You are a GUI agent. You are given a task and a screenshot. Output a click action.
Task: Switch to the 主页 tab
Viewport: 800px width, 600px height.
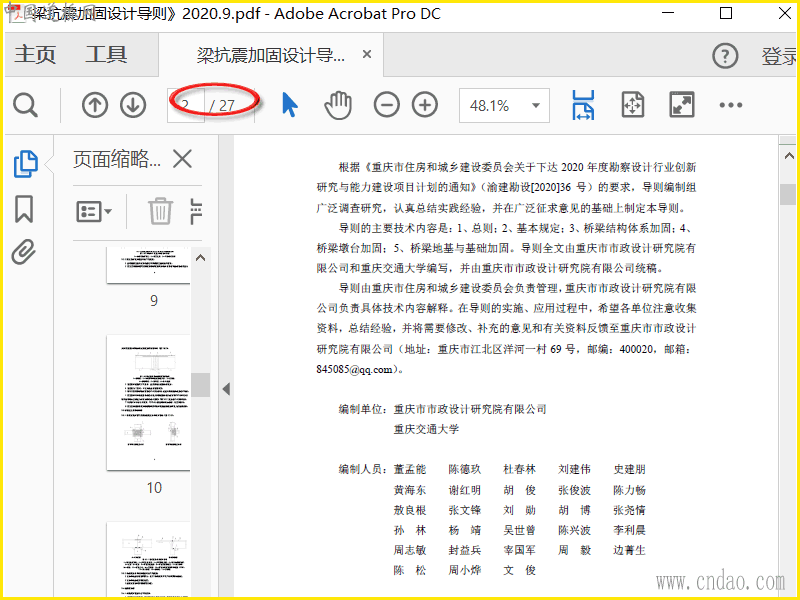tap(35, 54)
